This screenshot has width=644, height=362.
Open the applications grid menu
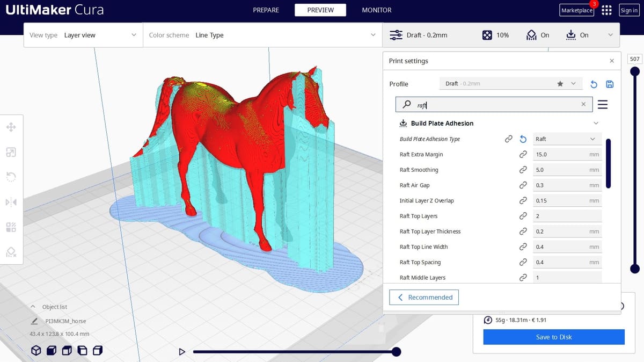tap(607, 10)
